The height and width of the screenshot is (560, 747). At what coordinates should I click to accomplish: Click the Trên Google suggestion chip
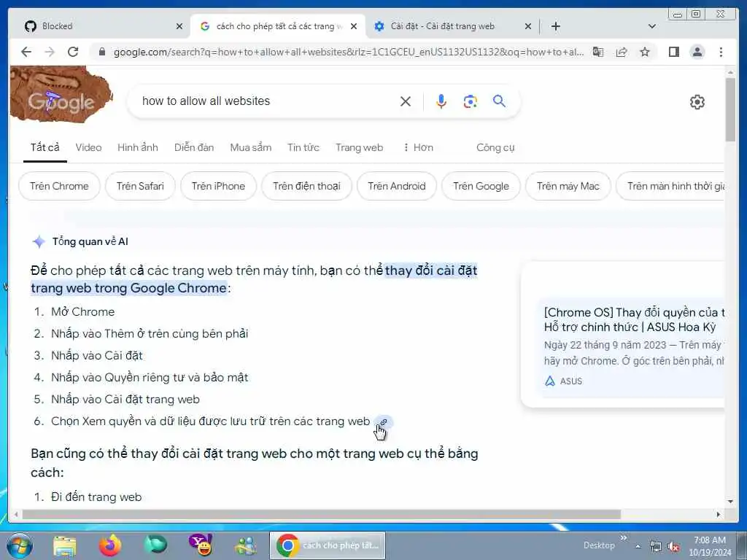(x=481, y=186)
